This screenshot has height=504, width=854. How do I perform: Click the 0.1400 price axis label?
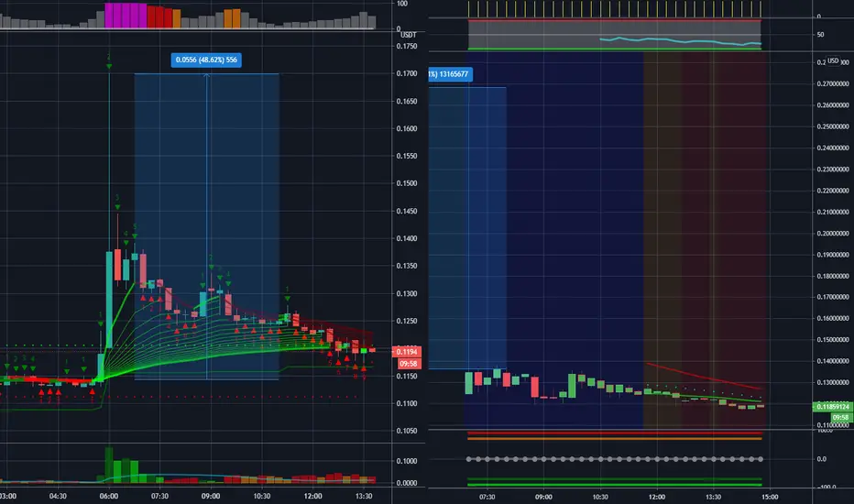[x=407, y=238]
